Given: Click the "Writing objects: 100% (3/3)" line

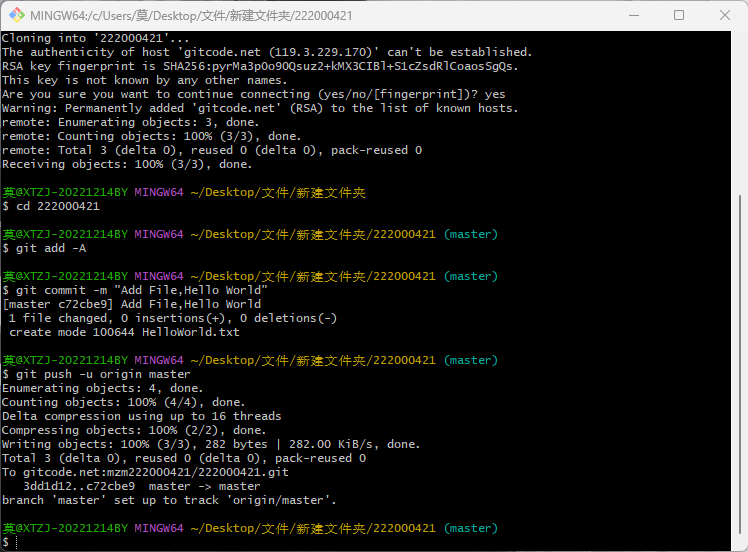Looking at the screenshot, I should coord(211,444).
